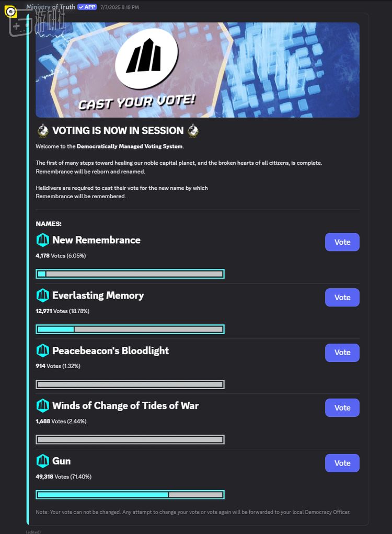Screen dimensions: 392x534
Task: Vote for Everlasting Memory
Action: (x=342, y=297)
